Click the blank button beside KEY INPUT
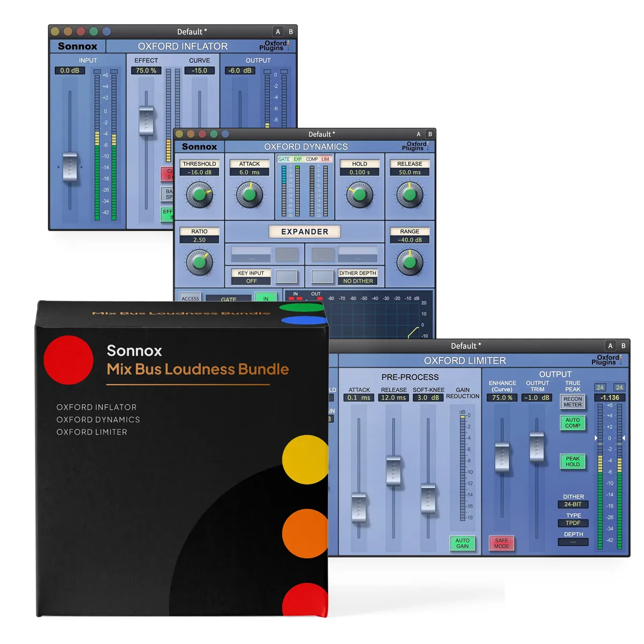The width and height of the screenshot is (644, 644). coord(287,276)
